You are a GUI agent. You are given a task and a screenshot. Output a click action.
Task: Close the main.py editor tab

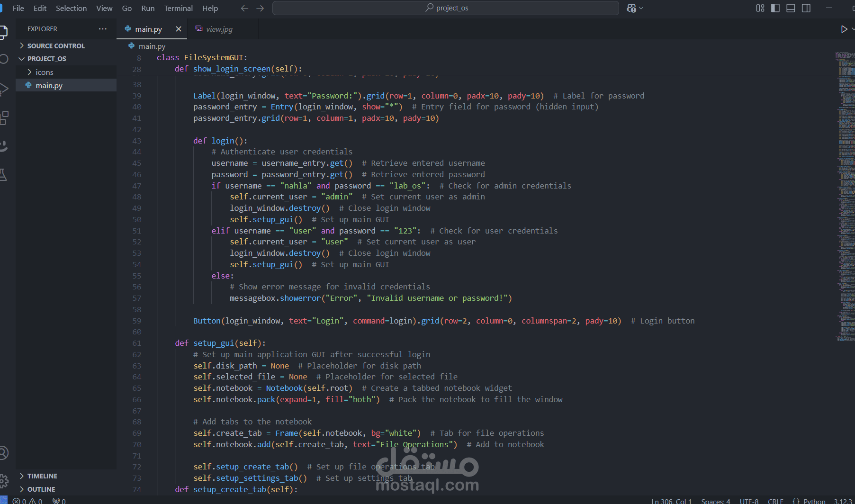(179, 29)
